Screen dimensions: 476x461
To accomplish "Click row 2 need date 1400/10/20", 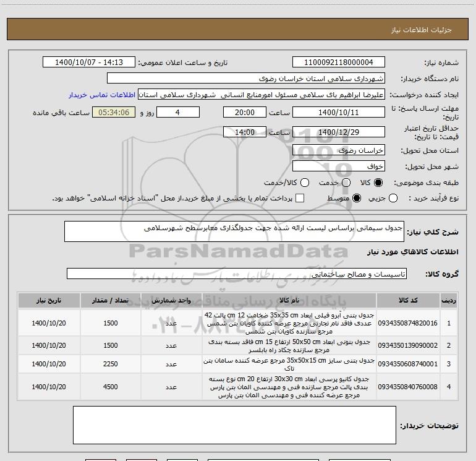I will coord(49,345).
